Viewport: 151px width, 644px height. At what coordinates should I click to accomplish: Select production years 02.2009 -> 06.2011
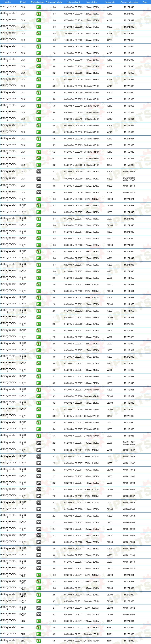coord(73,575)
